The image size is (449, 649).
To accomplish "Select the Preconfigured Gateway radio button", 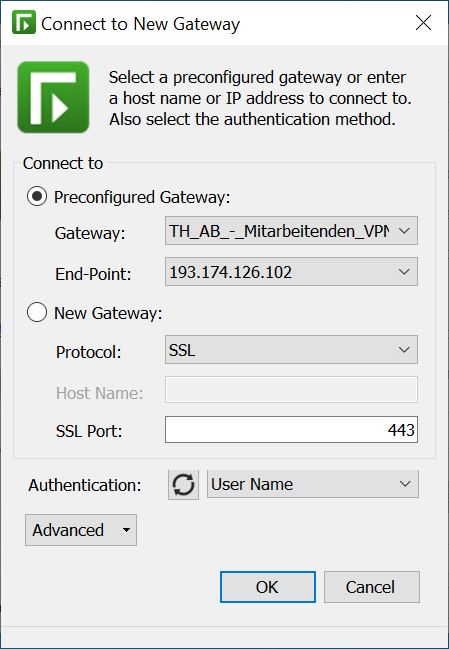I will 37,197.
